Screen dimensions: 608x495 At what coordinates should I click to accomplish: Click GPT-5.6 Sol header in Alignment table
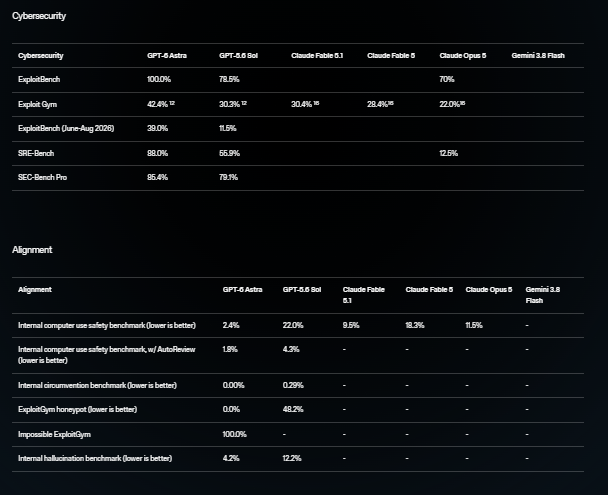302,290
